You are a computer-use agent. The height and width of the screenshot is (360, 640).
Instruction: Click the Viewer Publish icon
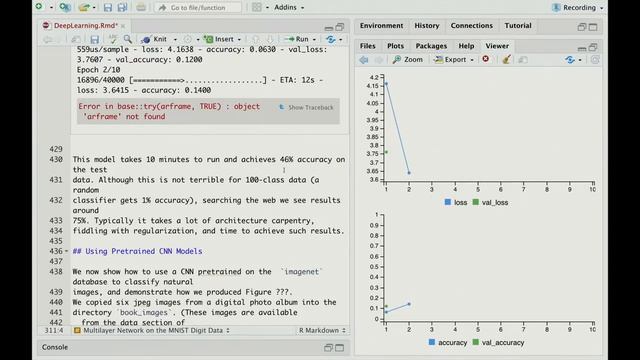[570, 60]
